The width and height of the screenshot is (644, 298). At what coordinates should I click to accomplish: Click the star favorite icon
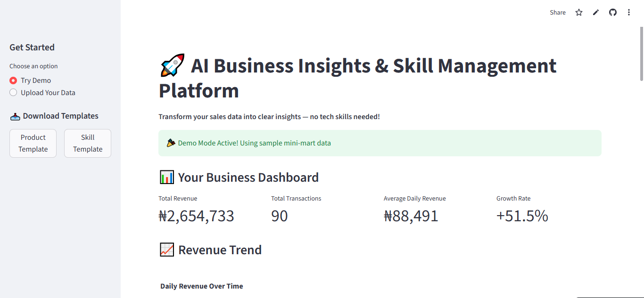579,13
